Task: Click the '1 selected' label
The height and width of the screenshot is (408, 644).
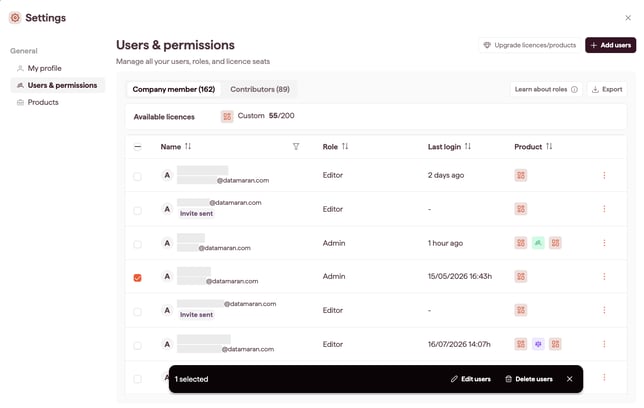Action: coord(191,379)
